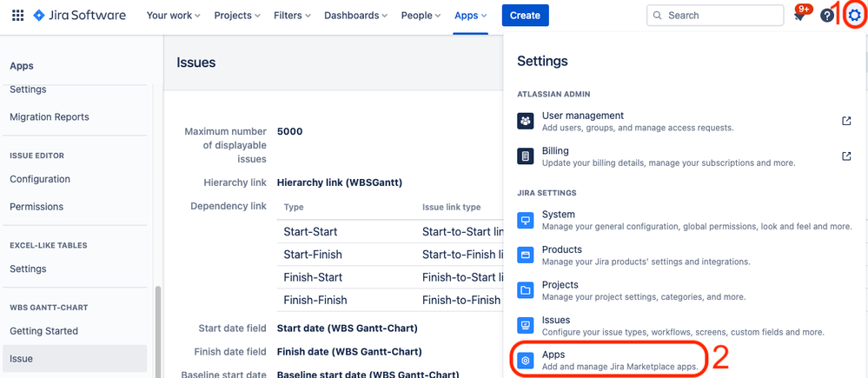The height and width of the screenshot is (378, 868).
Task: Select Issue in WBS Gantt-Chart sidebar
Action: click(75, 359)
